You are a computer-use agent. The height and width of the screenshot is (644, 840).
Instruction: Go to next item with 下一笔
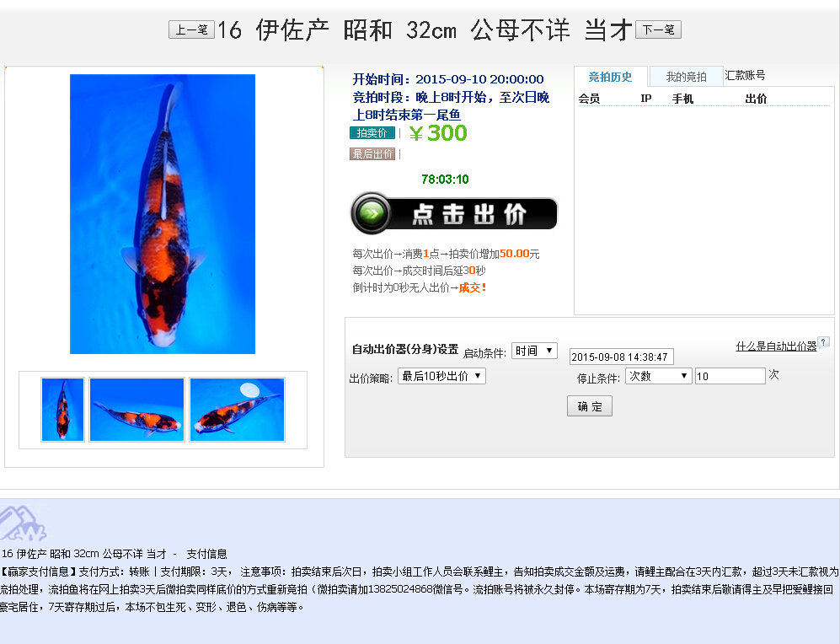coord(658,30)
